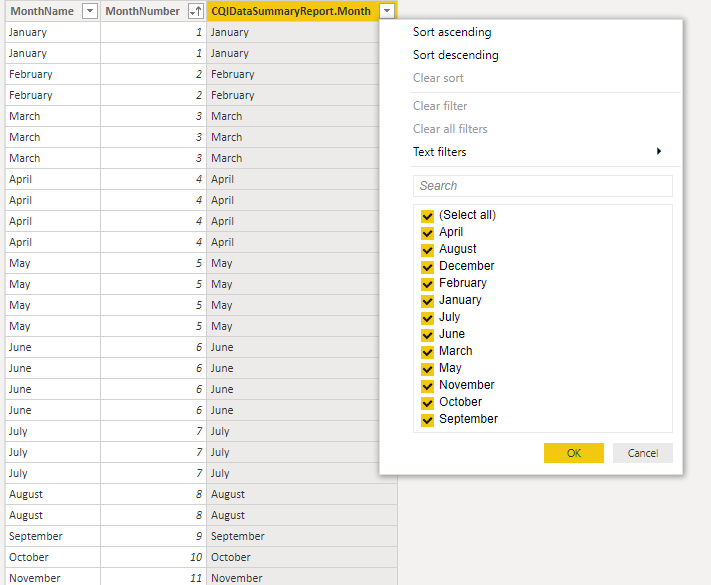Screen dimensions: 711x585
Task: Click Clear all filters option
Action: [x=450, y=129]
